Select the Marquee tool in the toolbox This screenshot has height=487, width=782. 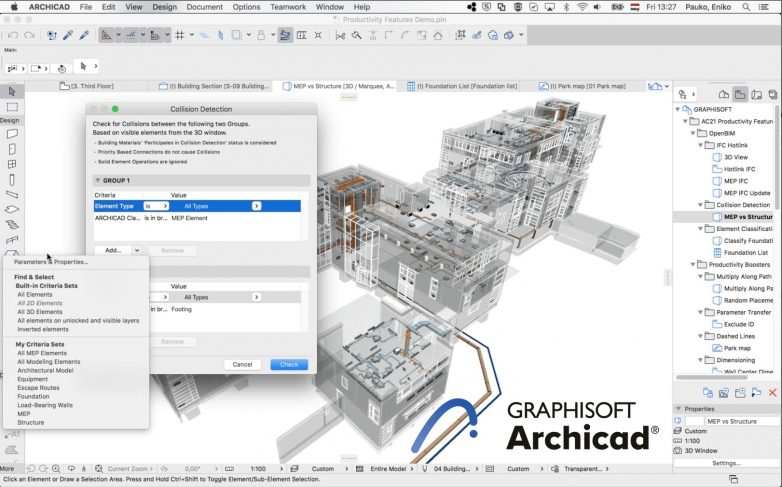pos(12,107)
